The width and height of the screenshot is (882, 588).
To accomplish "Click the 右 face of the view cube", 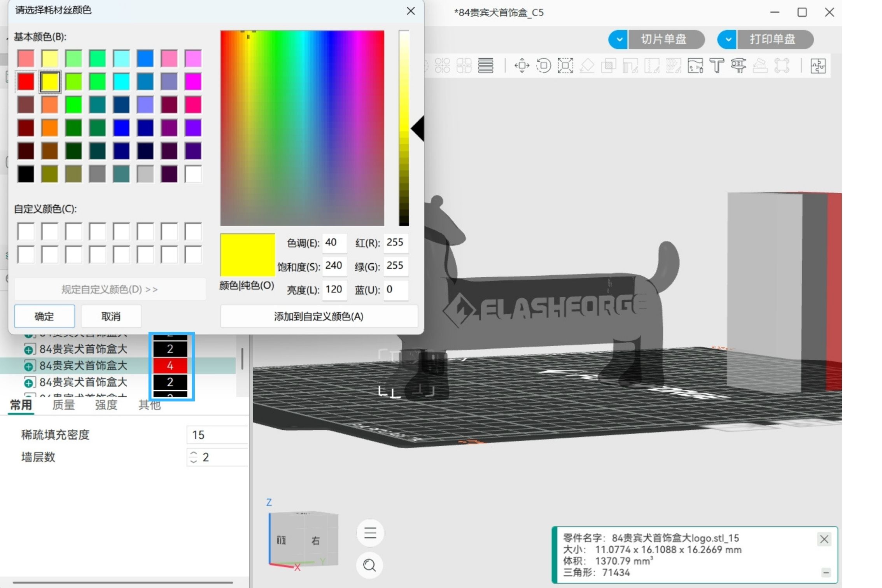I will (x=315, y=541).
